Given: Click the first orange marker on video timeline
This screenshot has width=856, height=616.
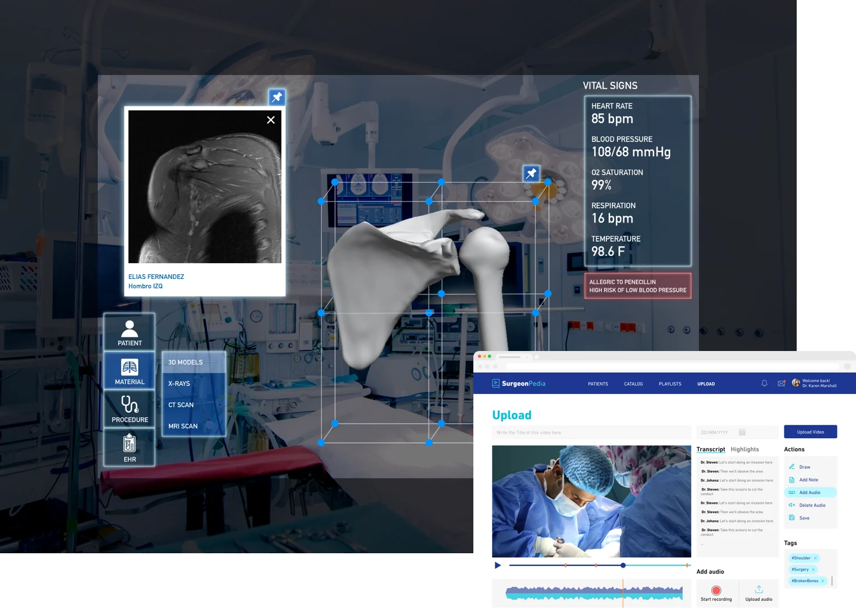Looking at the screenshot, I should click(x=565, y=565).
